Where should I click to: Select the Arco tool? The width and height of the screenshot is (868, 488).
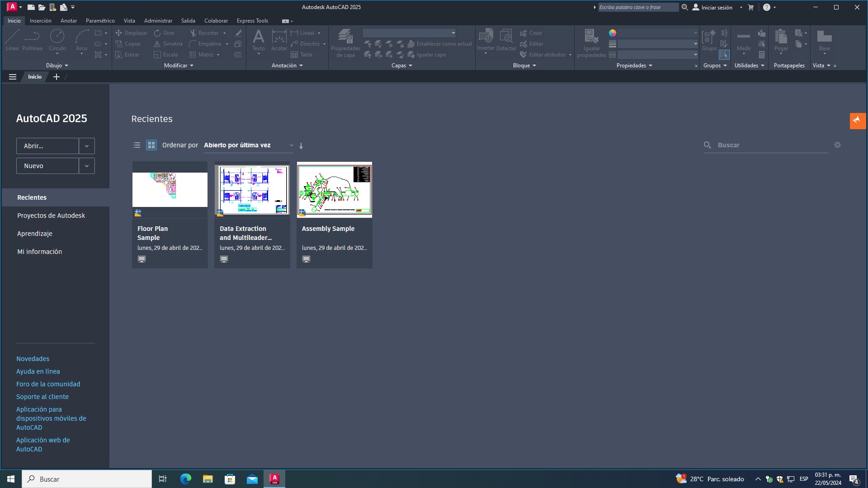[x=81, y=40]
